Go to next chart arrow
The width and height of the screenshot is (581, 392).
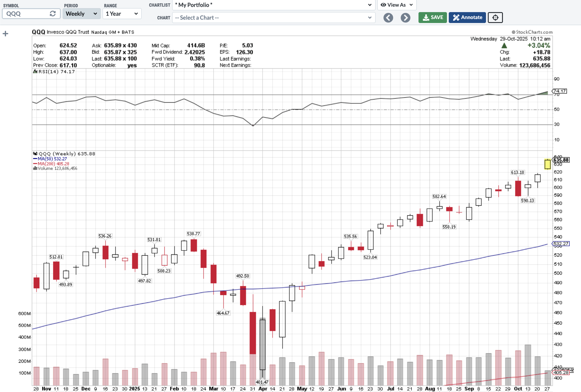point(405,18)
